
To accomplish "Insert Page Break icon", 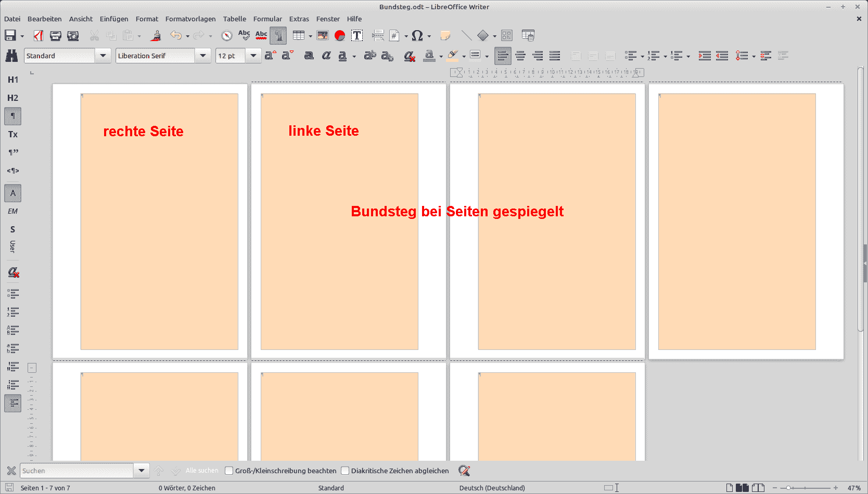I will click(378, 35).
